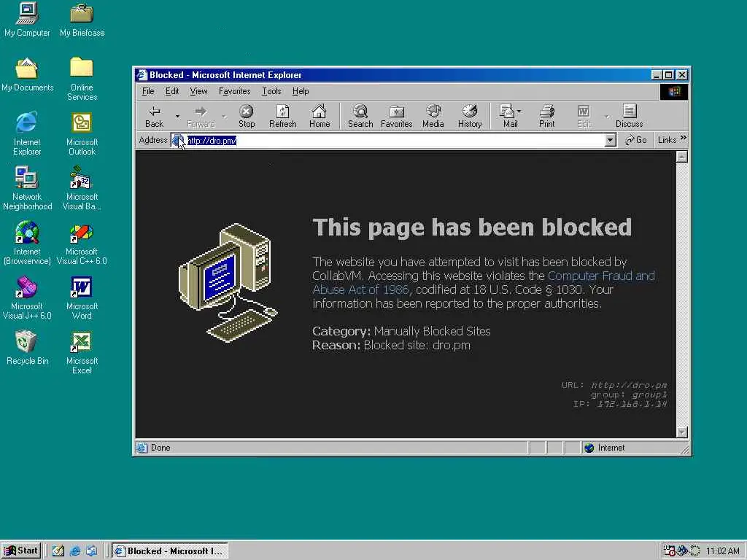Click the grayed Forward button
The height and width of the screenshot is (560, 747).
pyautogui.click(x=201, y=117)
